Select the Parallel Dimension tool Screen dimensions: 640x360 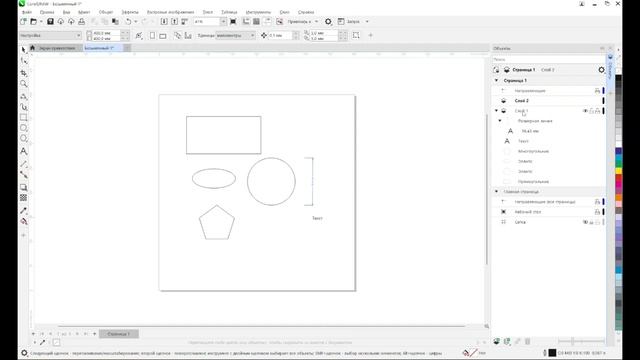(x=24, y=164)
